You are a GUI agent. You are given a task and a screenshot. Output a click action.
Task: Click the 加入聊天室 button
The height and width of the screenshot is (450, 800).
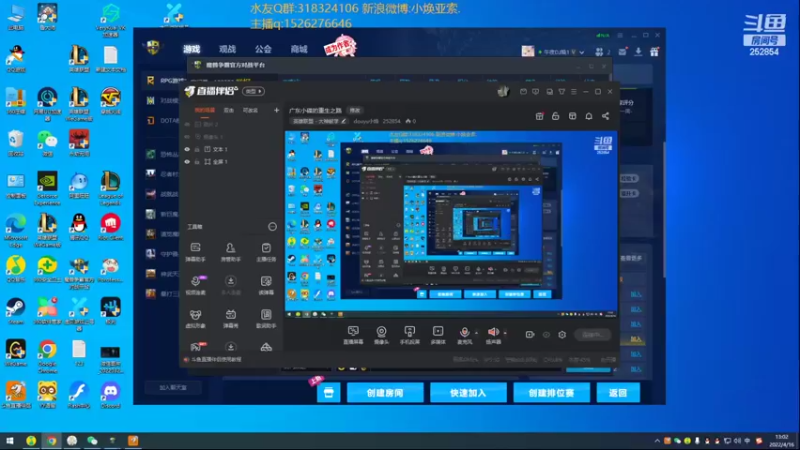173,388
